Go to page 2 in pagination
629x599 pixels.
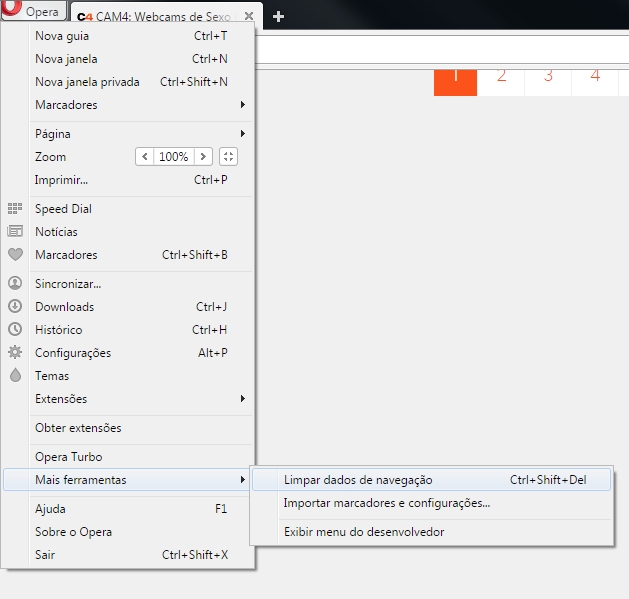(x=501, y=76)
